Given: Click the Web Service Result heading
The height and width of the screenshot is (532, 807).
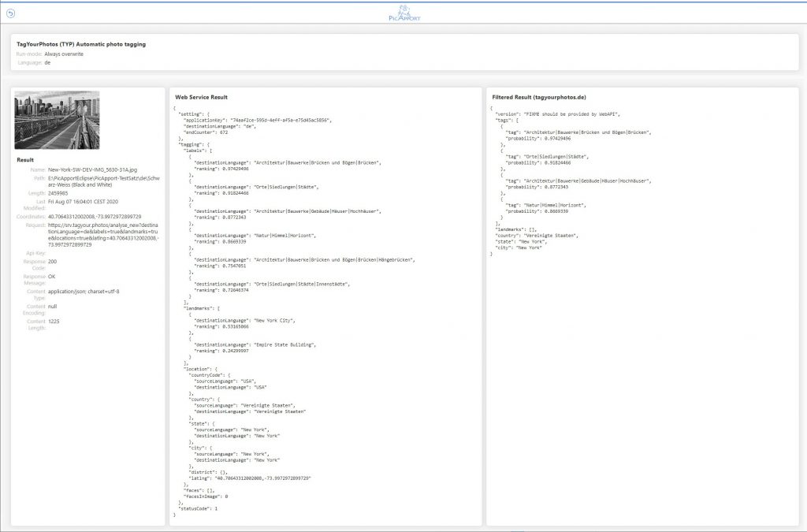Looking at the screenshot, I should click(x=201, y=96).
